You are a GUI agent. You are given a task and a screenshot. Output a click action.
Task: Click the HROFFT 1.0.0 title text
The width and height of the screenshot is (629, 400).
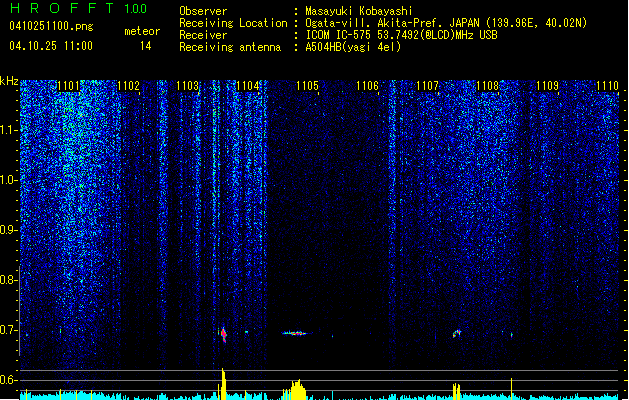pyautogui.click(x=78, y=8)
